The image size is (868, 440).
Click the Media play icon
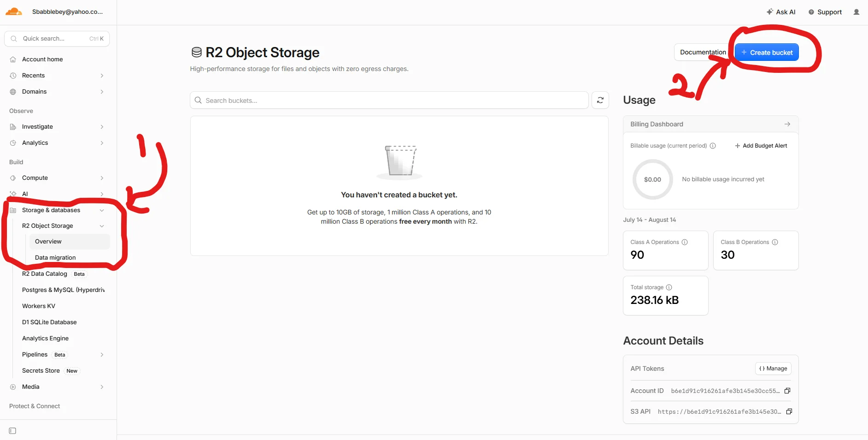tap(13, 387)
